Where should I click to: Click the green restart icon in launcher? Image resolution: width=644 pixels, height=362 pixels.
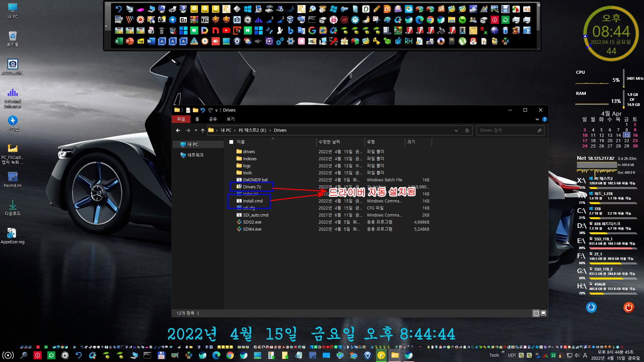[x=505, y=20]
